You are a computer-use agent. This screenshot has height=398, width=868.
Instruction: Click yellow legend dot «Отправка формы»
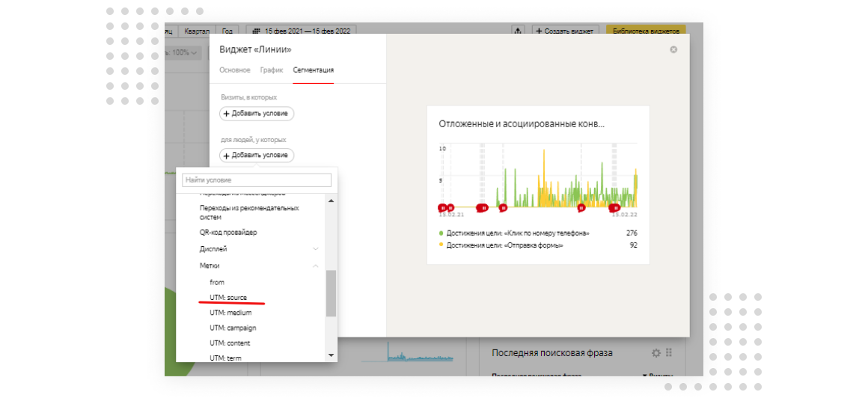tap(441, 245)
